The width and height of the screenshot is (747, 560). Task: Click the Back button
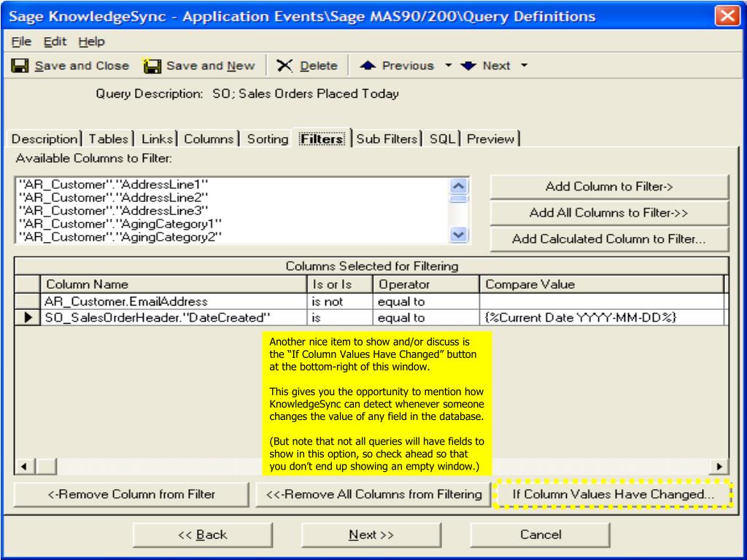pos(203,534)
